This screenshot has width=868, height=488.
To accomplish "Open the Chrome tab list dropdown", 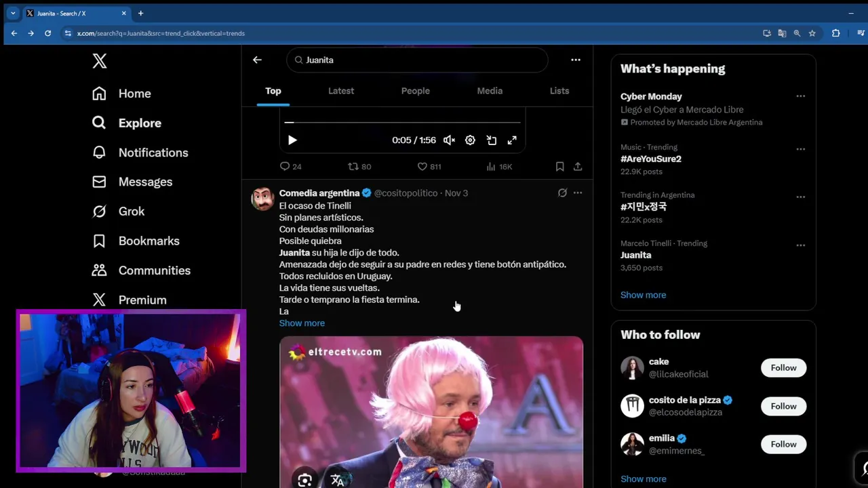I will (x=12, y=13).
